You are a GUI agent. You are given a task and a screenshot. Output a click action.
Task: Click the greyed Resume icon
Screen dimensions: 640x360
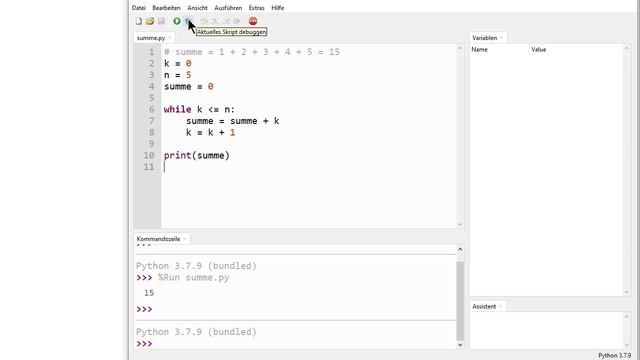237,21
